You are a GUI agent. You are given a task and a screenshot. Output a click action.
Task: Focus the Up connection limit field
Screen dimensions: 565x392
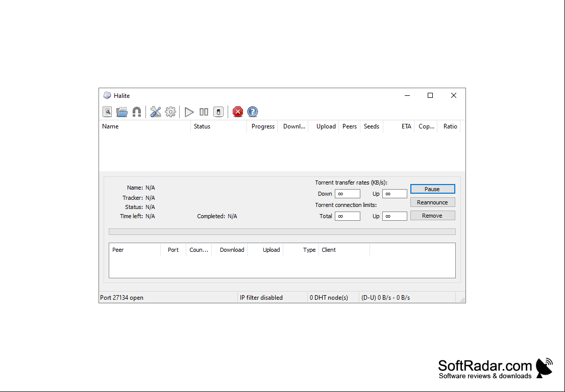point(395,216)
